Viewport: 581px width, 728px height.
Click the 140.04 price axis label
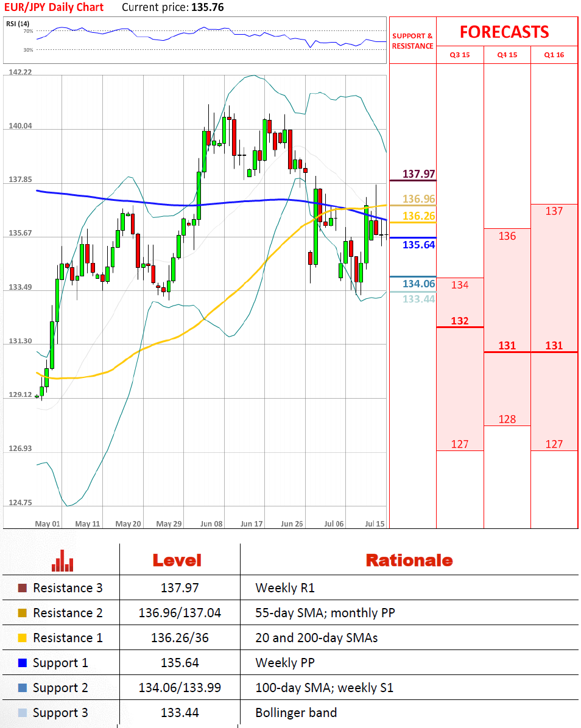point(21,126)
